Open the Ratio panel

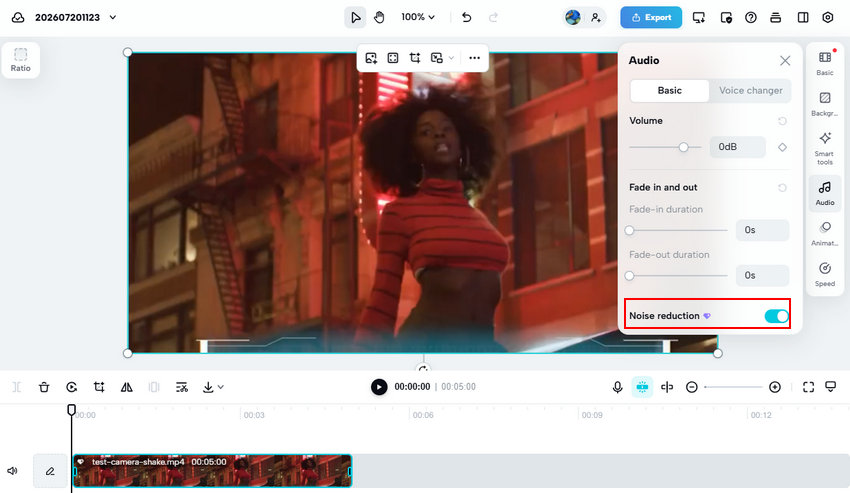(x=21, y=60)
